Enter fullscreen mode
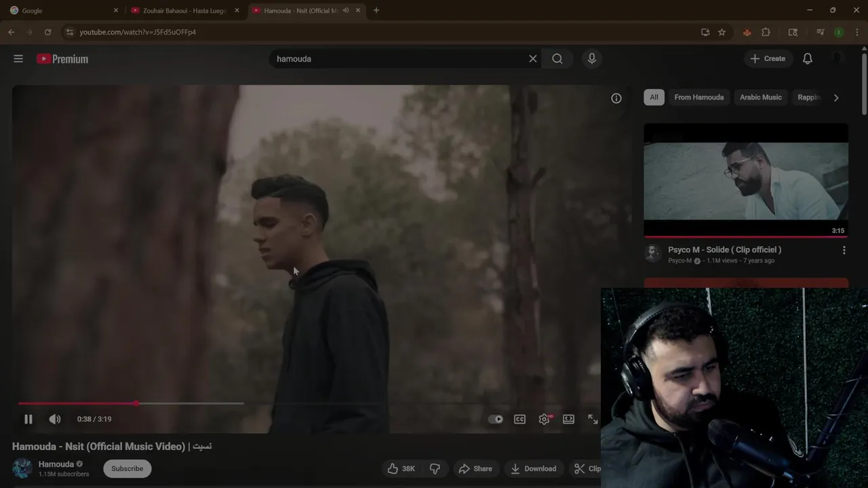 [593, 420]
